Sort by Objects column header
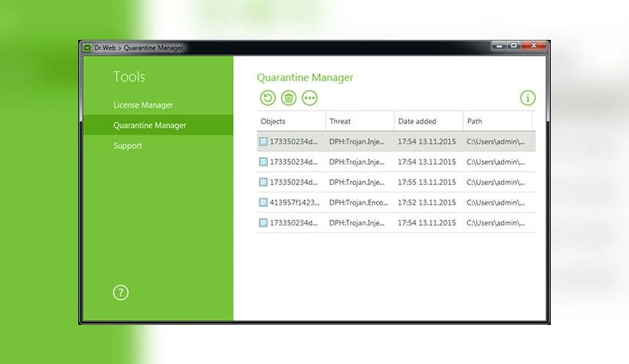Viewport: 629px width, 364px height. coord(291,121)
